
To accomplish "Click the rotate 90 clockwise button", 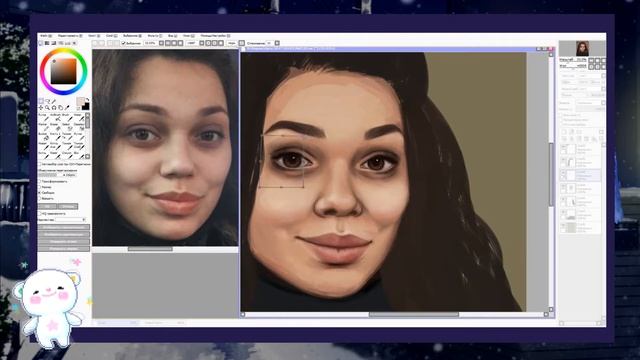I will tap(64, 248).
